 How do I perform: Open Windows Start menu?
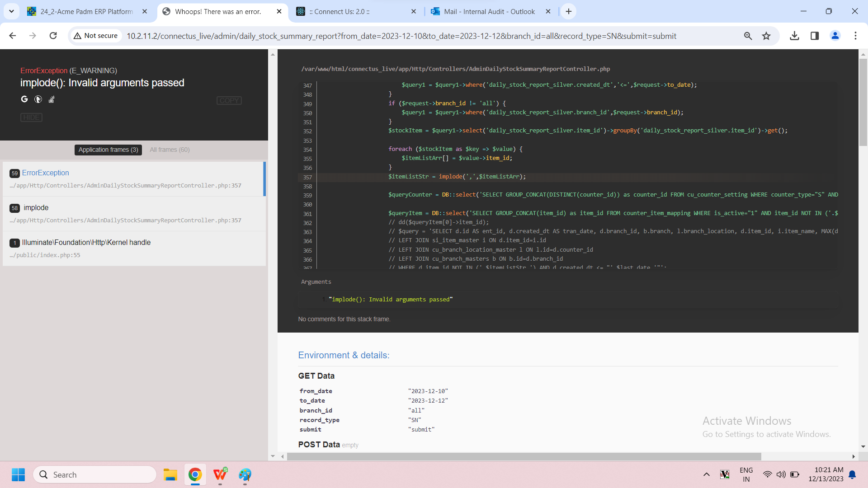click(19, 474)
